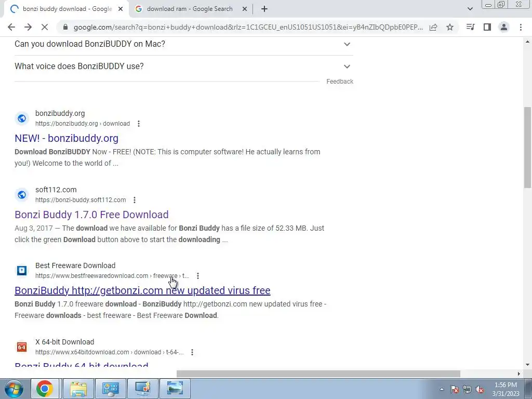Stop page loading with the X button
Viewport: 532px width, 399px height.
[x=45, y=27]
